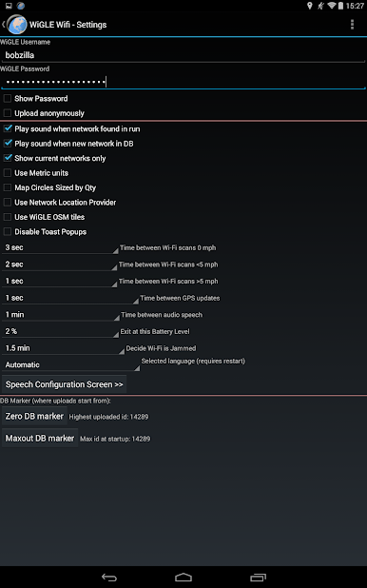Viewport: 367px width, 588px height.
Task: Open the Wi-Fi scans 0 mph time dropdown
Action: point(60,247)
